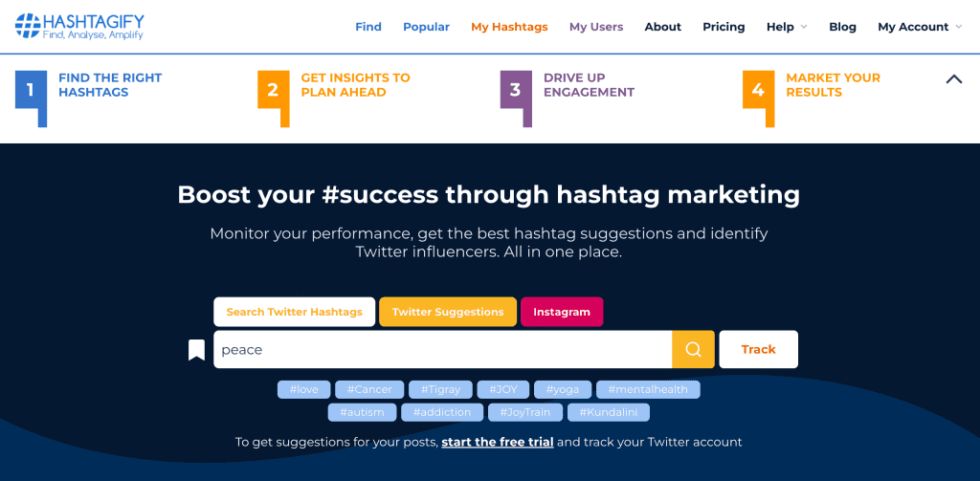Screen dimensions: 980x481
Task: Select the Instagram tab
Action: [x=562, y=312]
